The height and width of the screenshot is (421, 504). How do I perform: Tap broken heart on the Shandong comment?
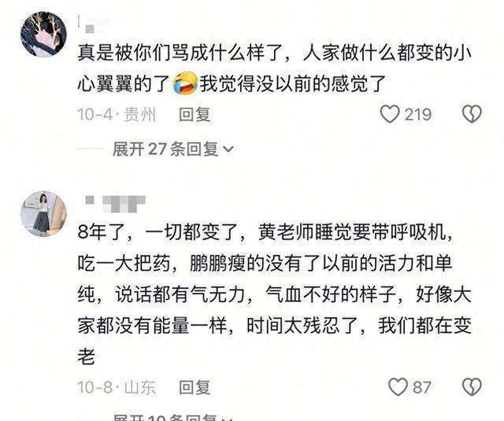coord(472,387)
